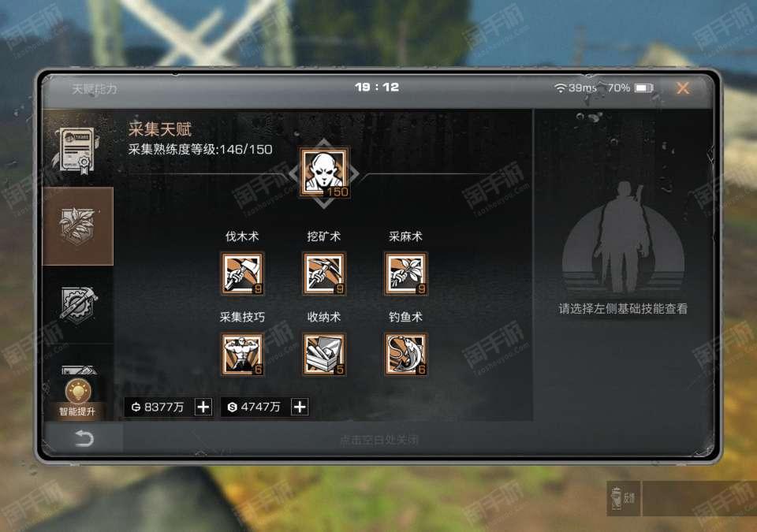Close the talent panel with orange X
The height and width of the screenshot is (532, 757).
pyautogui.click(x=683, y=87)
